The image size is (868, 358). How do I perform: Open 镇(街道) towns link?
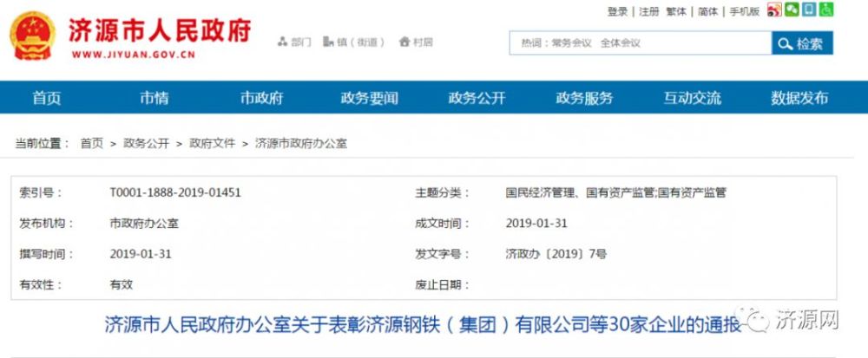353,42
